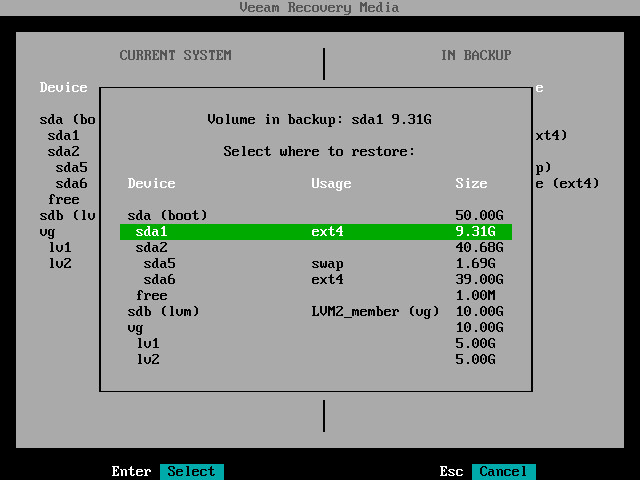Viewport: 640px width, 480px height.
Task: Click the 50.00G size value
Action: coord(479,216)
